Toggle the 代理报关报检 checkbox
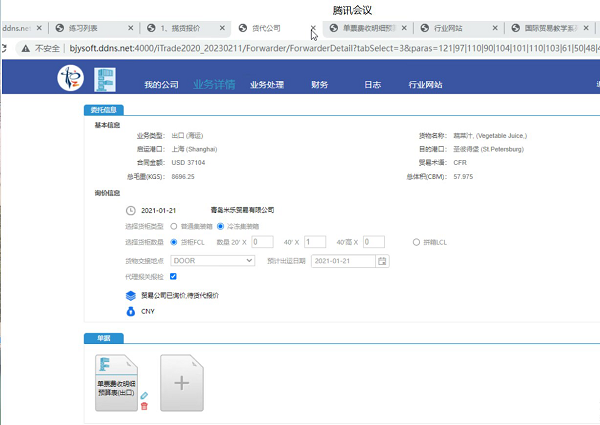Image resolution: width=600 pixels, height=425 pixels. 174,276
